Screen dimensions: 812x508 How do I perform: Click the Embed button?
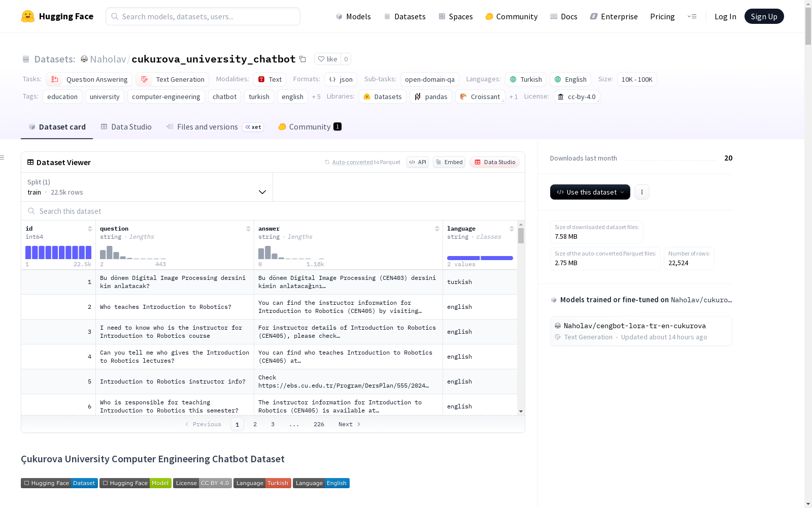[449, 162]
